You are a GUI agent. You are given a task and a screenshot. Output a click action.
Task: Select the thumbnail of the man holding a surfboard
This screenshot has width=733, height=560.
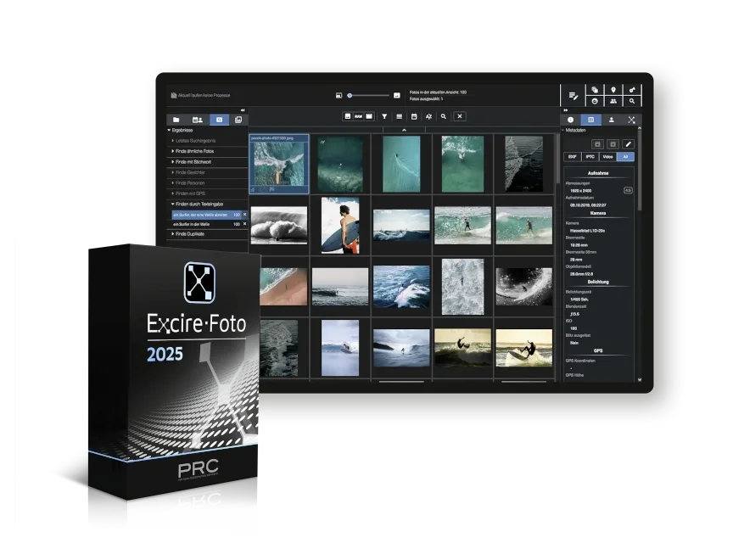point(340,226)
